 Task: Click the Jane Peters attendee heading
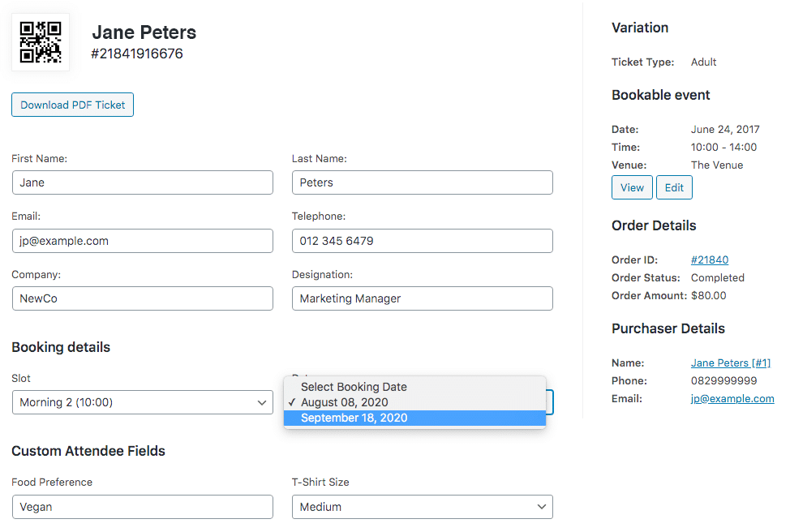point(144,32)
